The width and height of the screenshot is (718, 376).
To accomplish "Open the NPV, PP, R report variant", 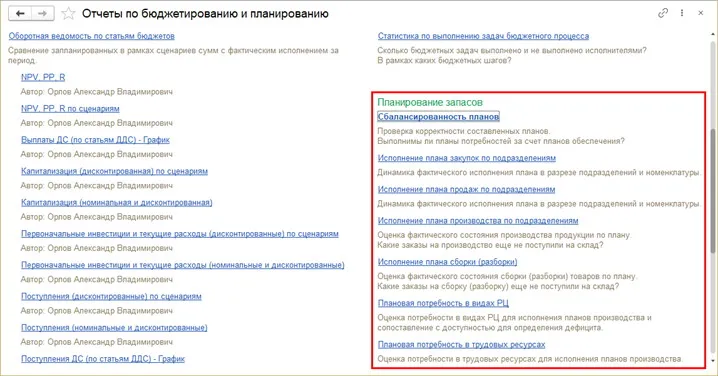I will (43, 77).
